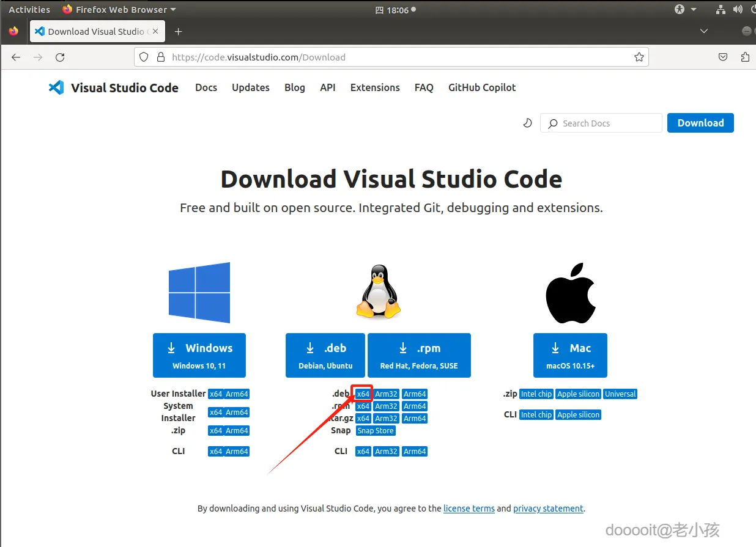Click the URL address bar
Screen dimensions: 756x547
pyautogui.click(x=391, y=57)
